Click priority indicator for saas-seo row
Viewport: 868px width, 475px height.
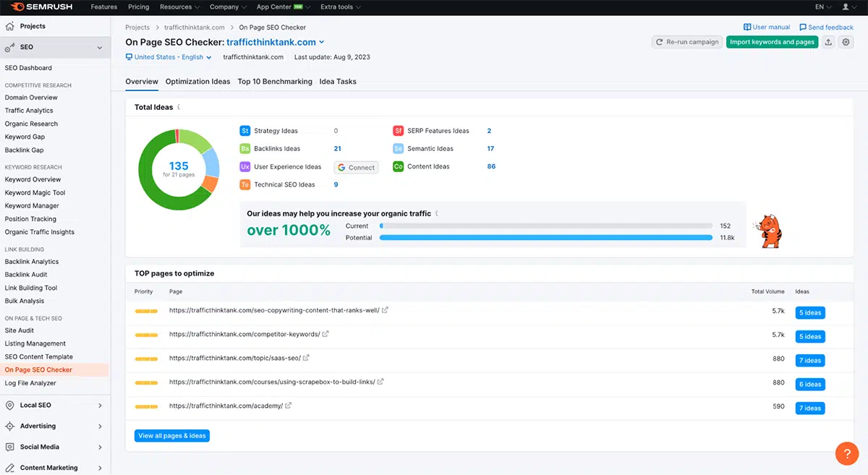146,359
